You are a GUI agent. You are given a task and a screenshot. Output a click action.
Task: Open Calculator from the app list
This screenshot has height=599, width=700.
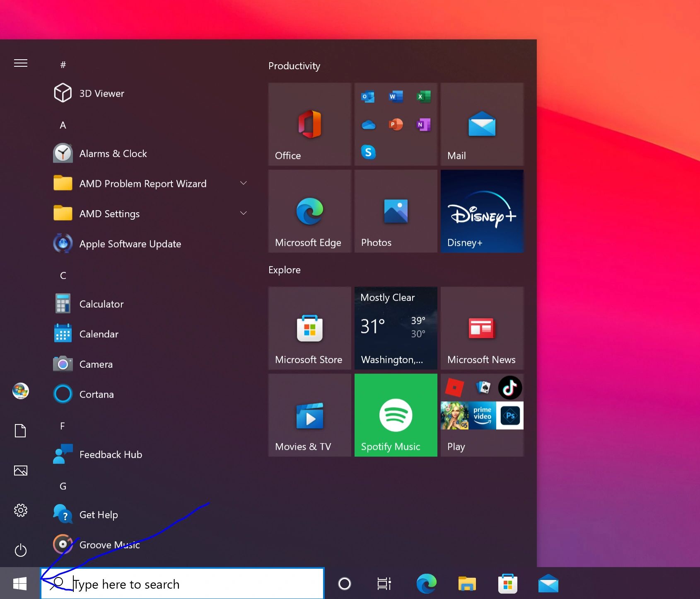101,304
